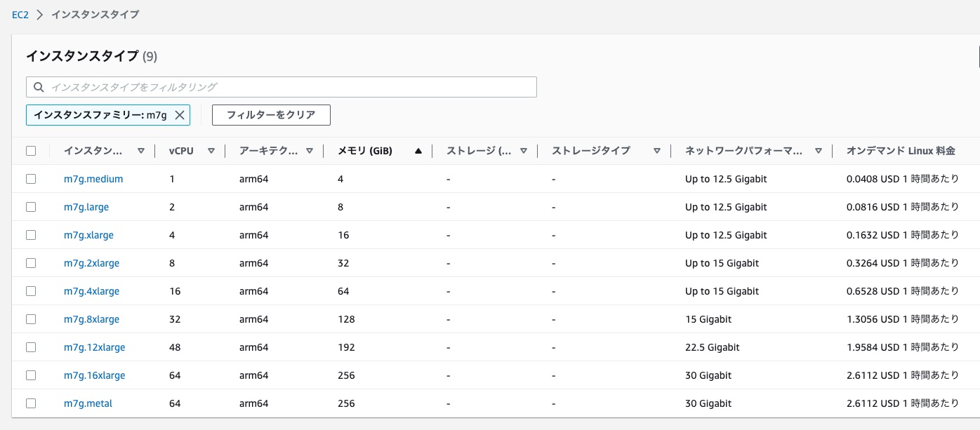This screenshot has width=980, height=430.
Task: Click the 22.5 Gigabit network cell
Action: (713, 347)
